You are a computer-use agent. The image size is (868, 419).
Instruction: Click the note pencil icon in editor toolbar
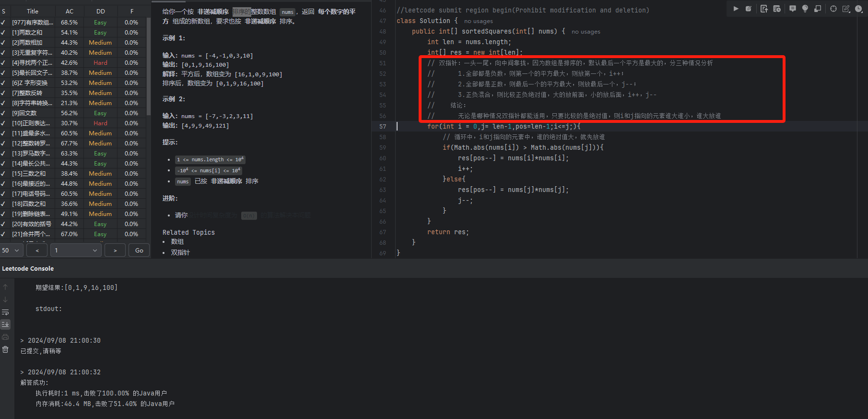point(846,9)
